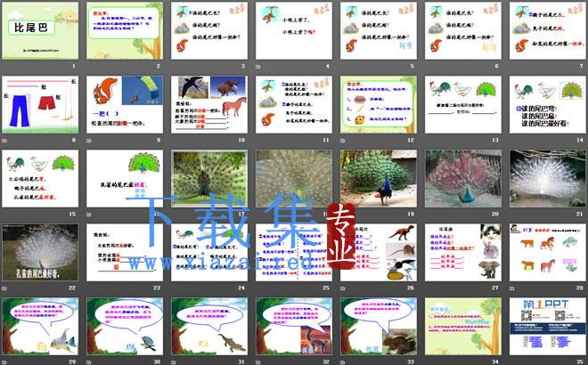Select slide 12 with numbered list on green

pos(379,104)
